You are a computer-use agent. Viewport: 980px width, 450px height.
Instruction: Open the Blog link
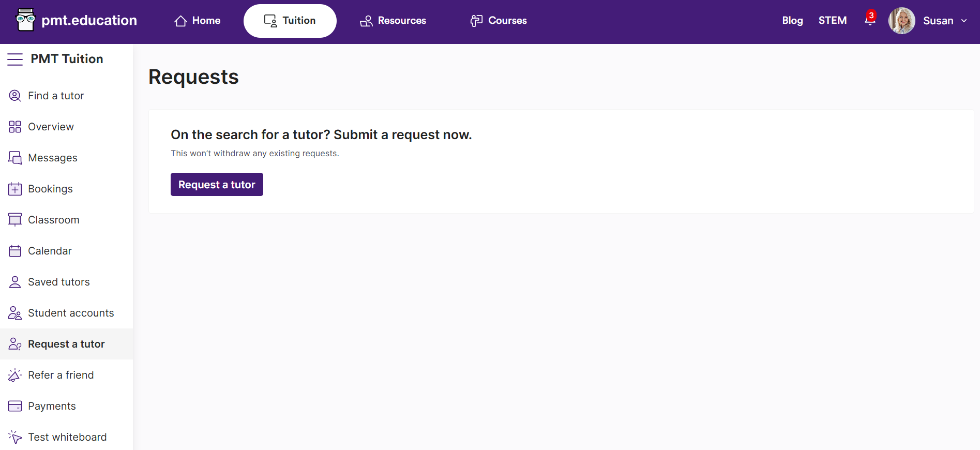(x=792, y=21)
